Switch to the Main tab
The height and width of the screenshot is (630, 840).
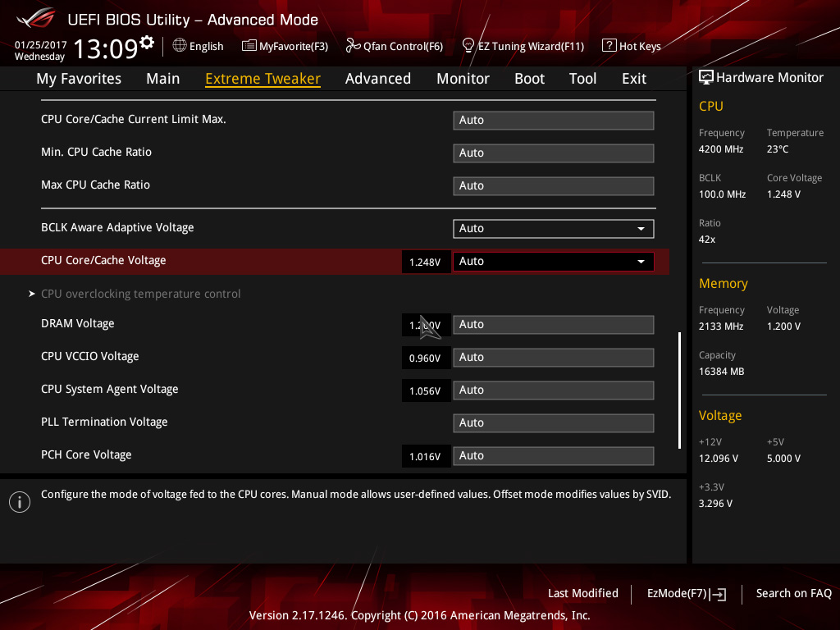(163, 79)
